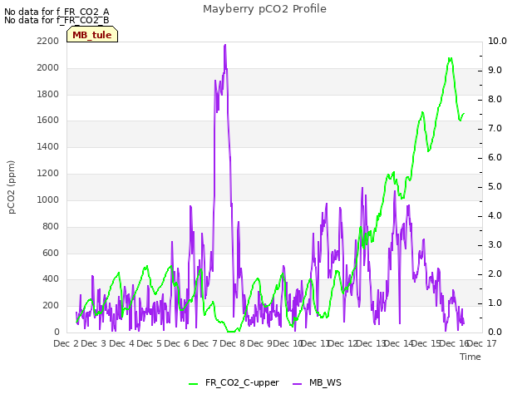
Task: Click the 1600 left axis tick label
Action: tap(48, 120)
